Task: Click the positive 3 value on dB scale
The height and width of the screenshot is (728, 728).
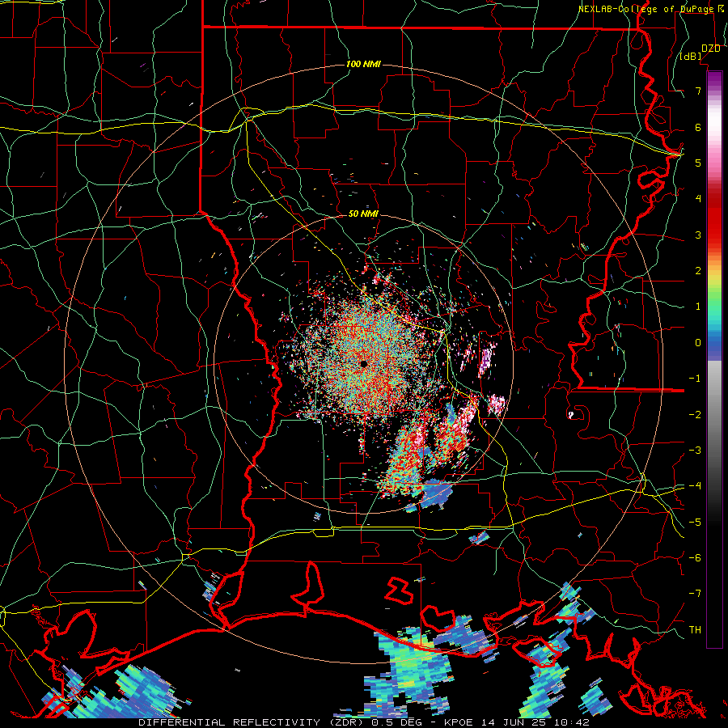Action: click(x=698, y=235)
